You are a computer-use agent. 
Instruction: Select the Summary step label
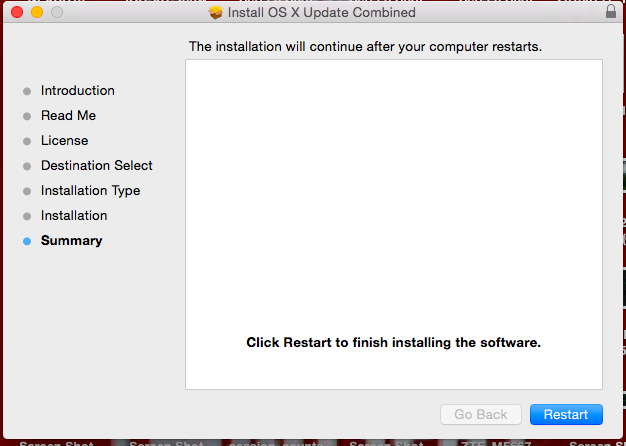[x=71, y=240]
